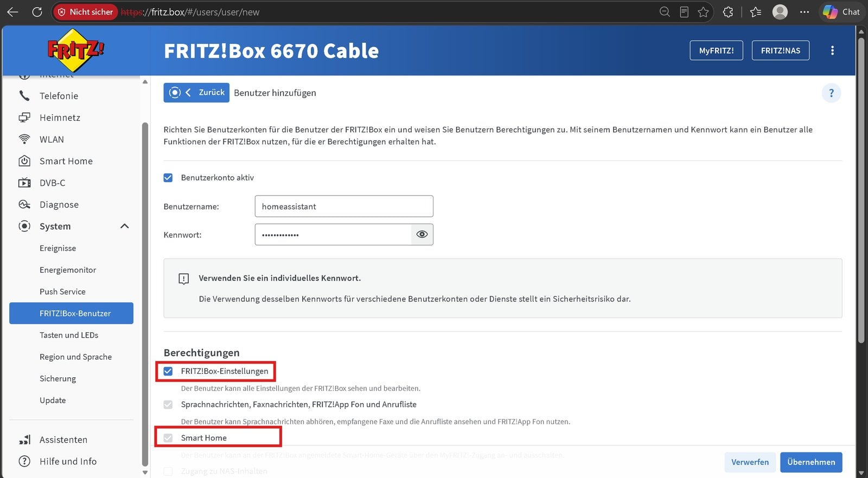Click the Nicht sicher security warning badge
The image size is (868, 478).
(x=85, y=12)
